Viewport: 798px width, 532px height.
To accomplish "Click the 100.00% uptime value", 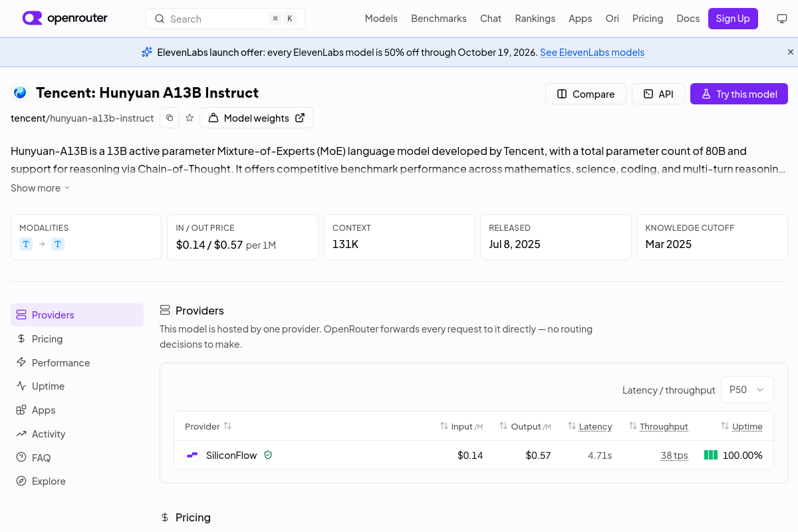I will [743, 456].
